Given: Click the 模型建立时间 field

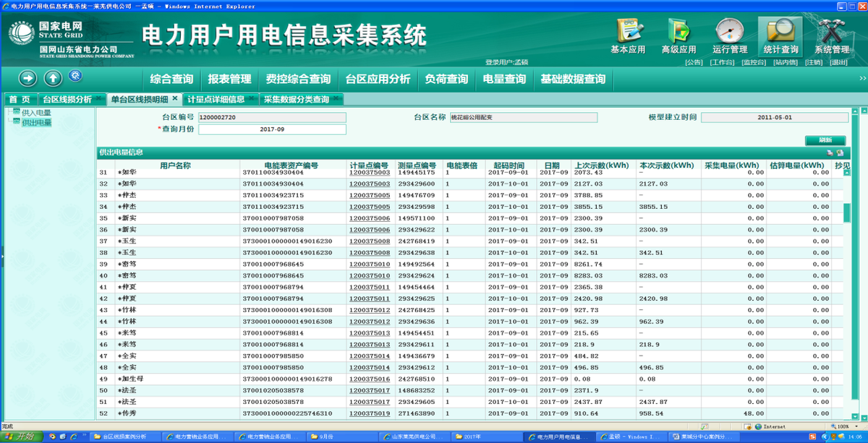Looking at the screenshot, I should point(774,117).
